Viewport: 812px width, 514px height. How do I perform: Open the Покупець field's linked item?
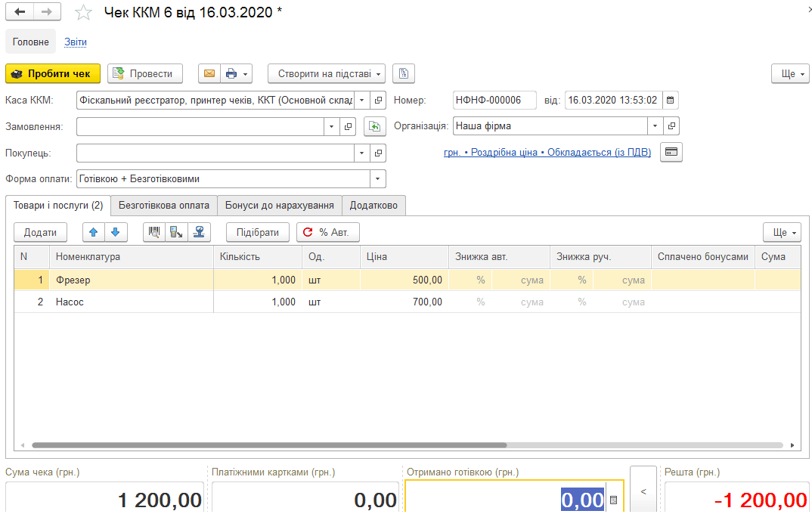[x=379, y=153]
